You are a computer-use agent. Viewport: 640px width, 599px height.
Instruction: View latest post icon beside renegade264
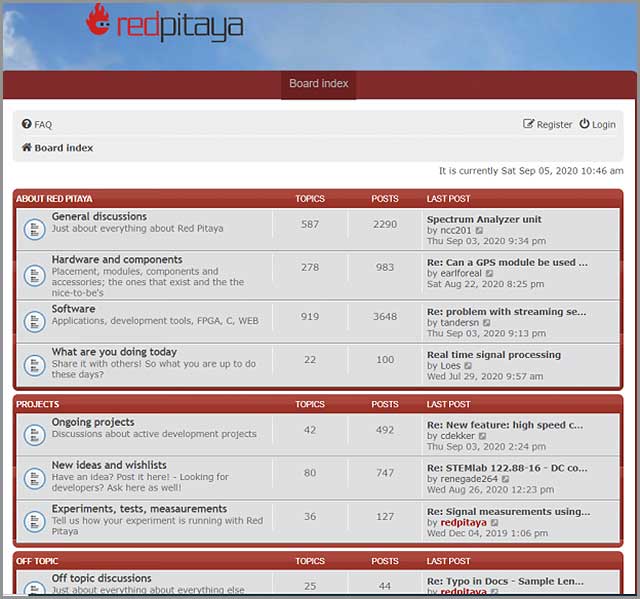point(506,479)
